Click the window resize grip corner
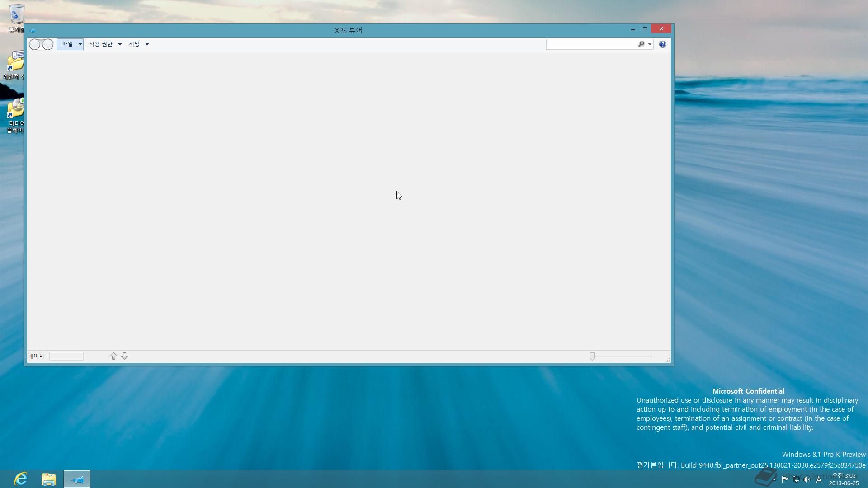This screenshot has height=488, width=868. (x=668, y=360)
